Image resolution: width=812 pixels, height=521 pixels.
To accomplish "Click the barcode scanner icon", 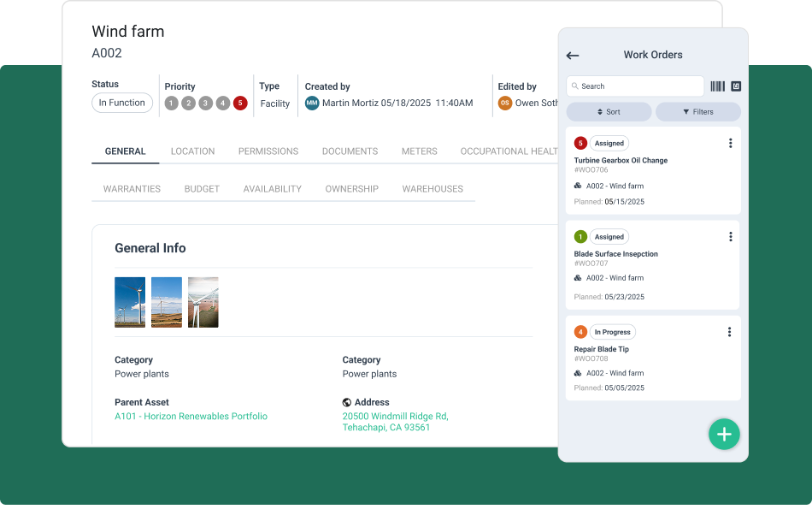I will [x=717, y=86].
